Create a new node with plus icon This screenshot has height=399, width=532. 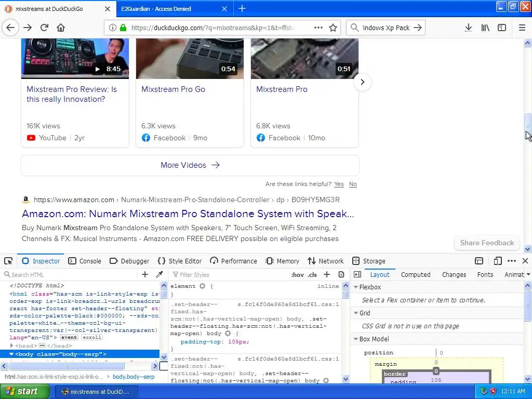145,274
